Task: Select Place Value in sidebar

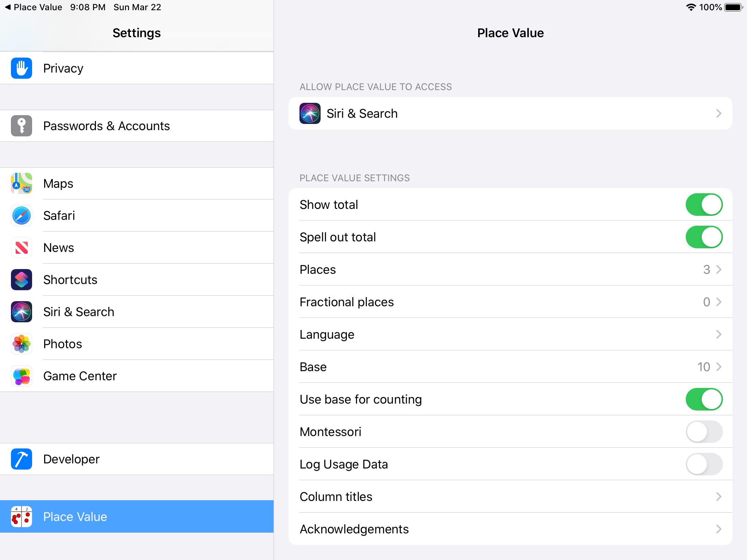Action: pos(137,517)
